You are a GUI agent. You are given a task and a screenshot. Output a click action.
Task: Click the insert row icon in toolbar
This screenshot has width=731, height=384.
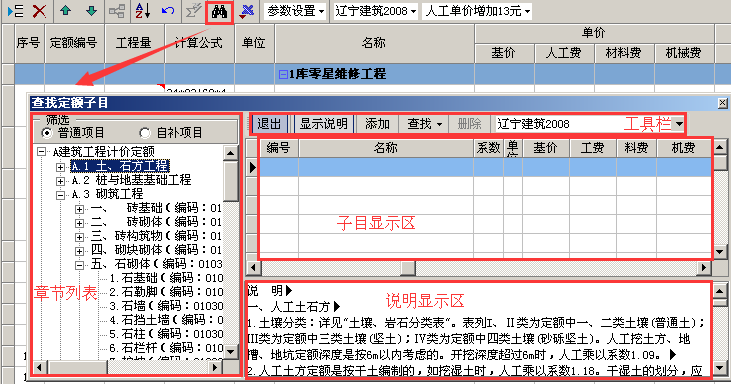click(15, 11)
